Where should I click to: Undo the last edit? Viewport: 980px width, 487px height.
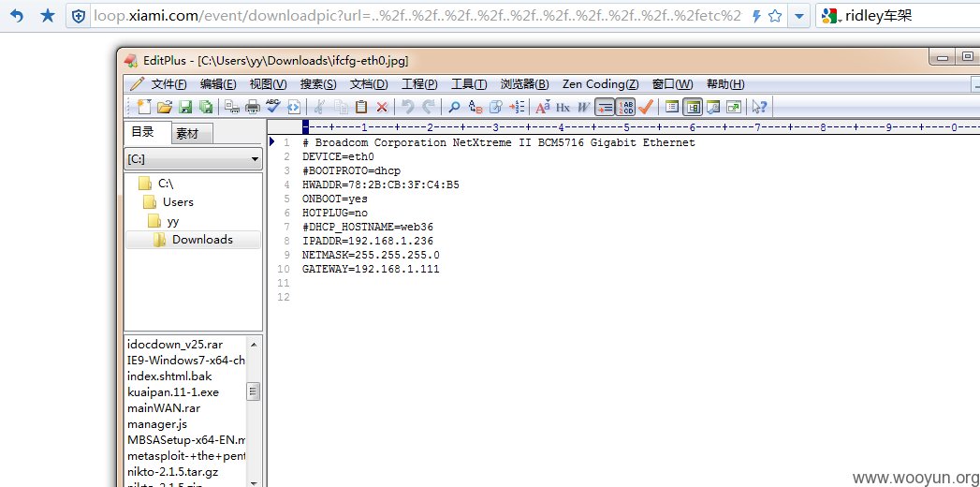pos(407,107)
